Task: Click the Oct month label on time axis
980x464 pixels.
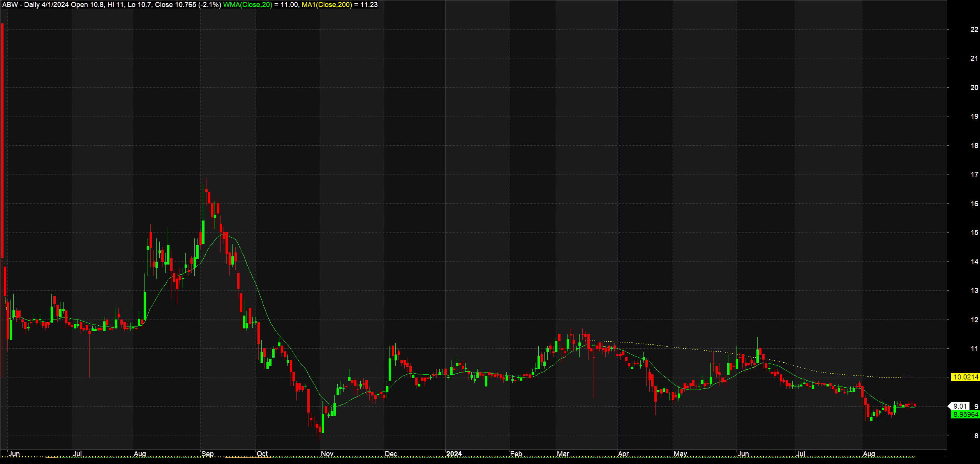Action: pos(262,454)
